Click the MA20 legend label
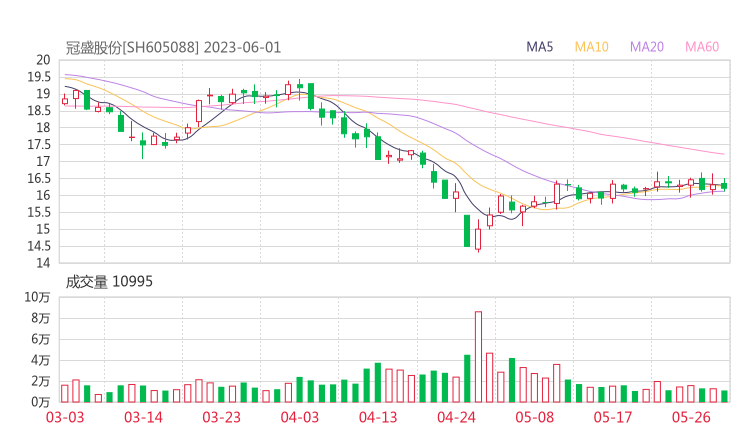 647,47
